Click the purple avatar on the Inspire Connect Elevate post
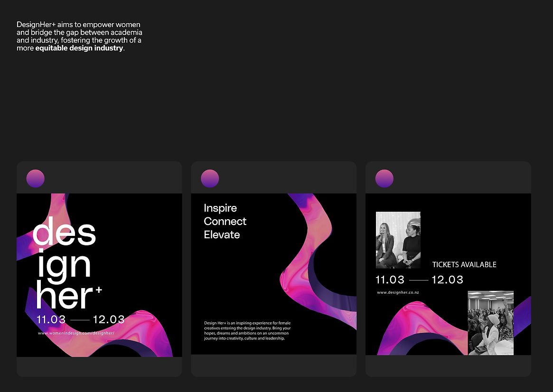This screenshot has height=392, width=553. [210, 179]
